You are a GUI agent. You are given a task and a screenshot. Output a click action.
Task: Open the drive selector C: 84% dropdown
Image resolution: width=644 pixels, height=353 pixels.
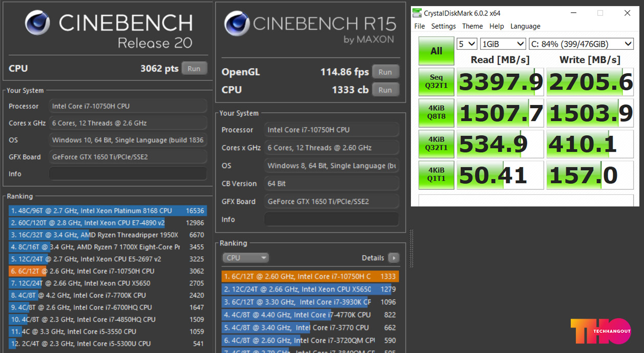tap(581, 44)
